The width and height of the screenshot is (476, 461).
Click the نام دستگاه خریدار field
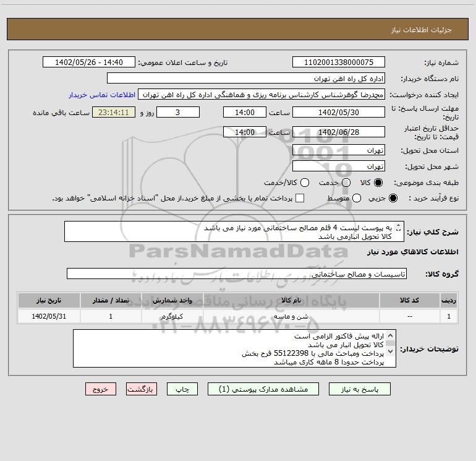point(246,78)
